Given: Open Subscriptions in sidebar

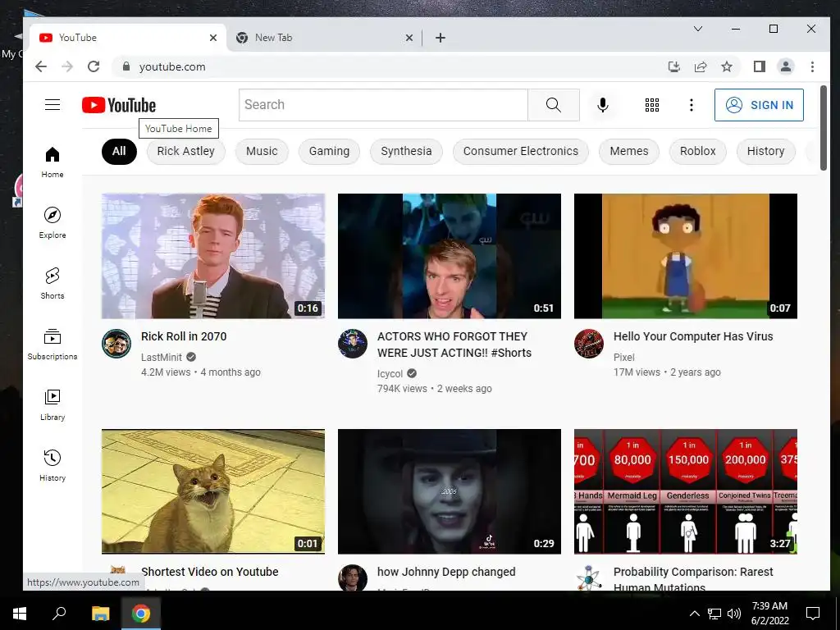Looking at the screenshot, I should pos(52,344).
